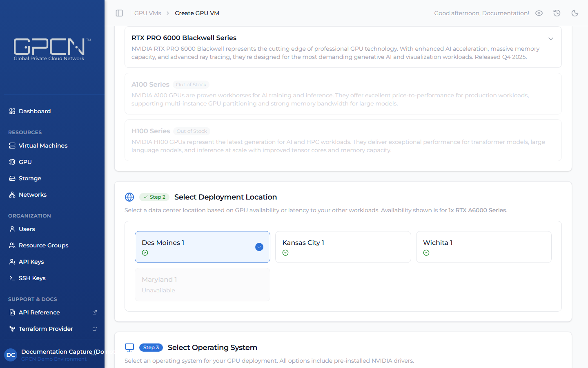This screenshot has height=368, width=588.
Task: Expand the A100 Series card
Action: [x=343, y=94]
